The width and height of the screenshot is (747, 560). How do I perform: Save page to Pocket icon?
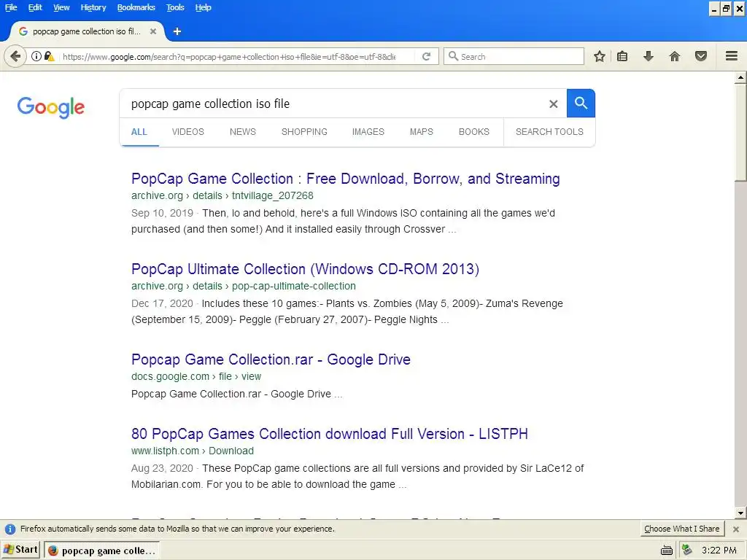pos(701,56)
